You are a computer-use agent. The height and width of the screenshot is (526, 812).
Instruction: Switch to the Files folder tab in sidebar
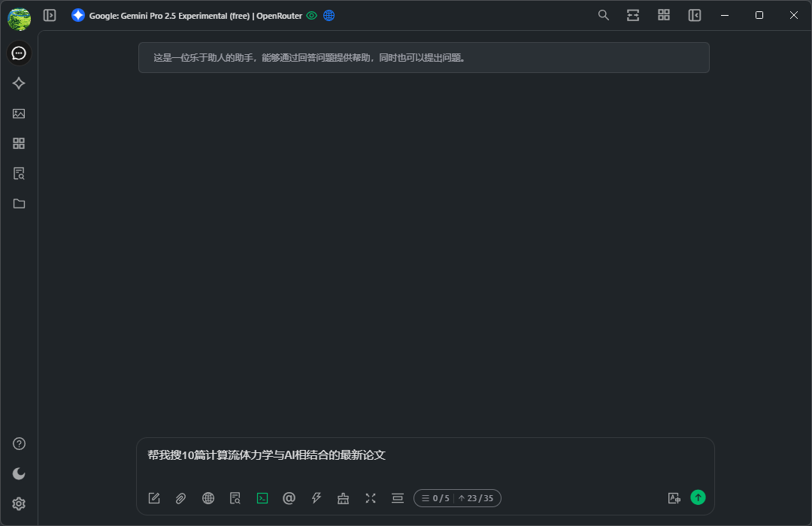point(20,204)
